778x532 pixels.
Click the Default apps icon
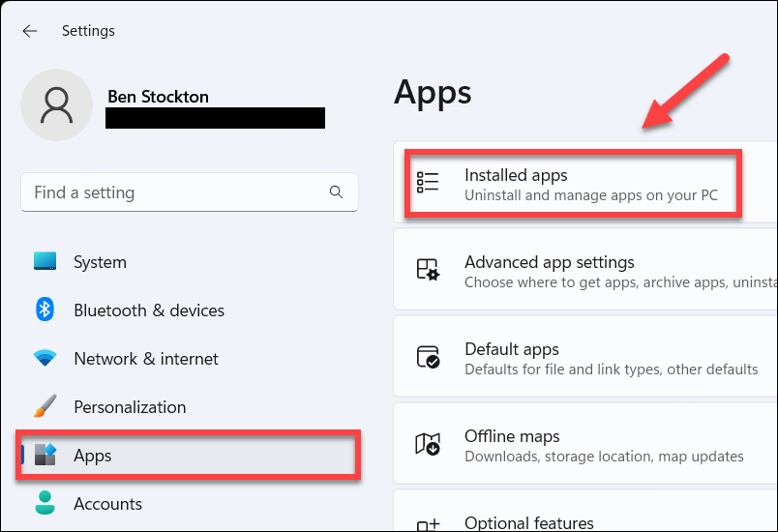coord(428,357)
